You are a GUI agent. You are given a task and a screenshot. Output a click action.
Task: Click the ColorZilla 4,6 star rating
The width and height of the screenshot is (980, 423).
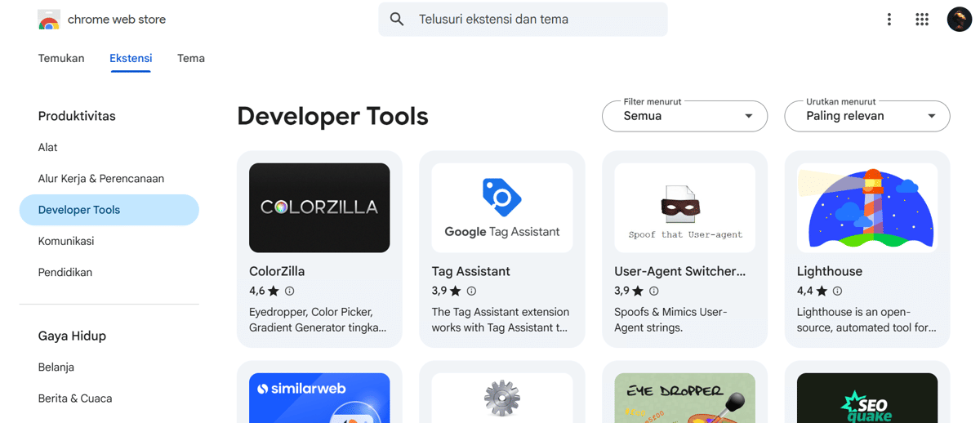[264, 291]
